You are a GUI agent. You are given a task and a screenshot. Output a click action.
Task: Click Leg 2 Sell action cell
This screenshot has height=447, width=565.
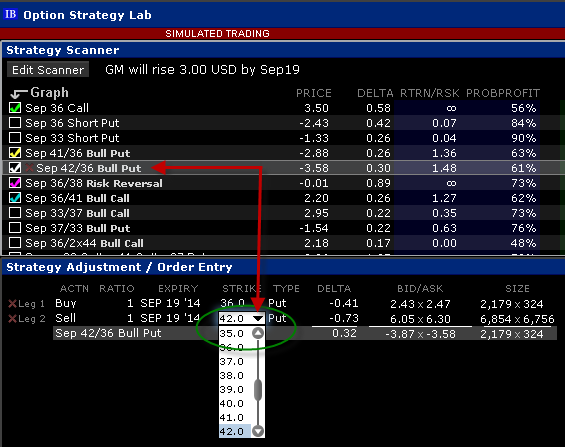pyautogui.click(x=65, y=318)
